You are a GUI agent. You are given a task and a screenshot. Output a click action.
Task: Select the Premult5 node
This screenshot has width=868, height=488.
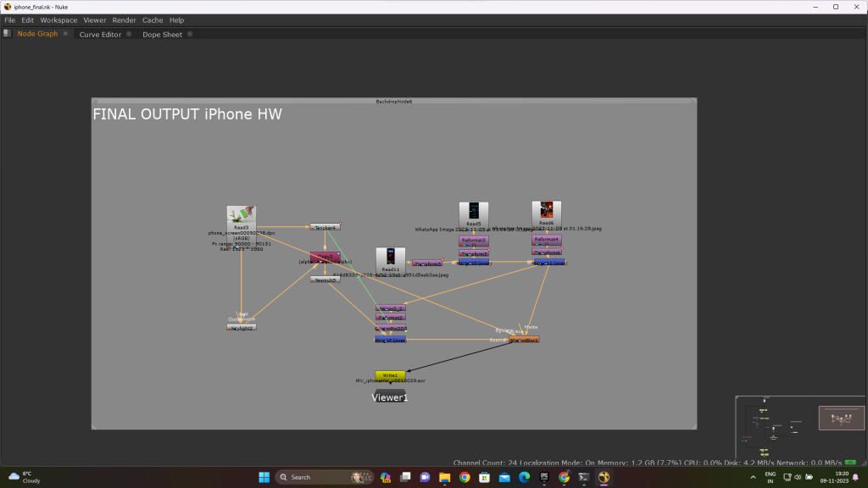coord(325,280)
